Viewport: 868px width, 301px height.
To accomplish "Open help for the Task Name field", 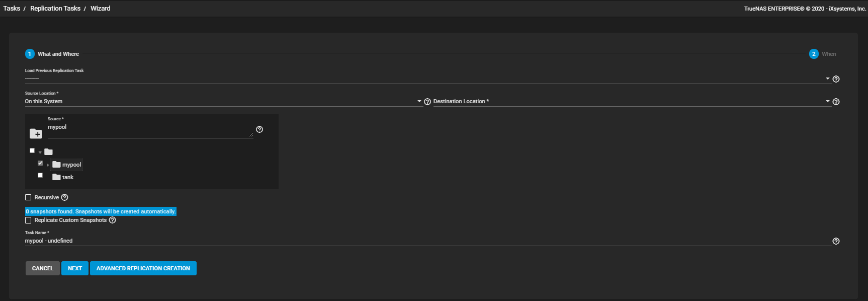I will [x=836, y=241].
